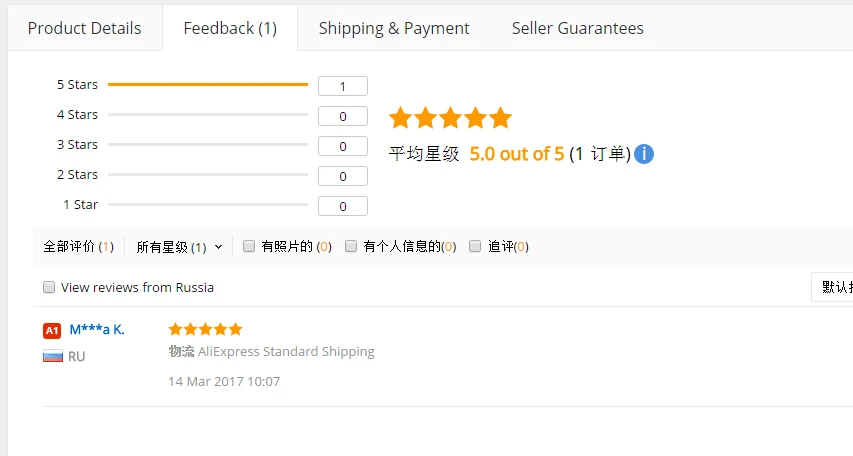The height and width of the screenshot is (456, 853).
Task: Click the 1 Star count box
Action: [342, 206]
